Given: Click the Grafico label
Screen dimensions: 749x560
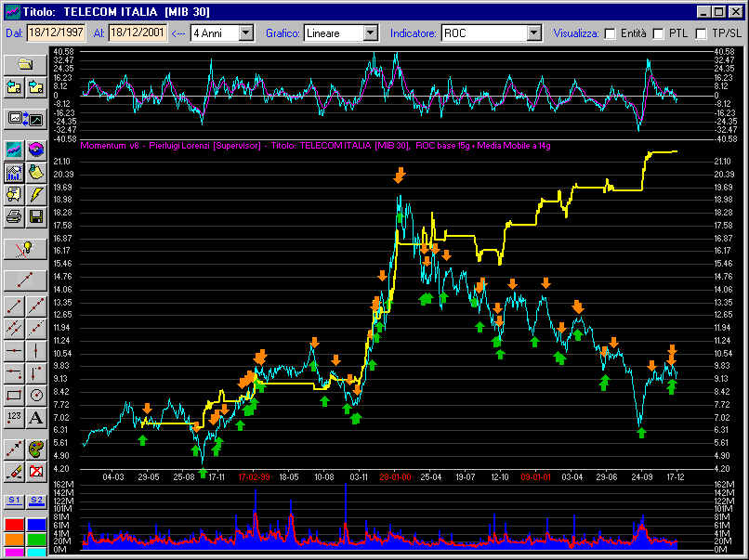Looking at the screenshot, I should (x=283, y=33).
